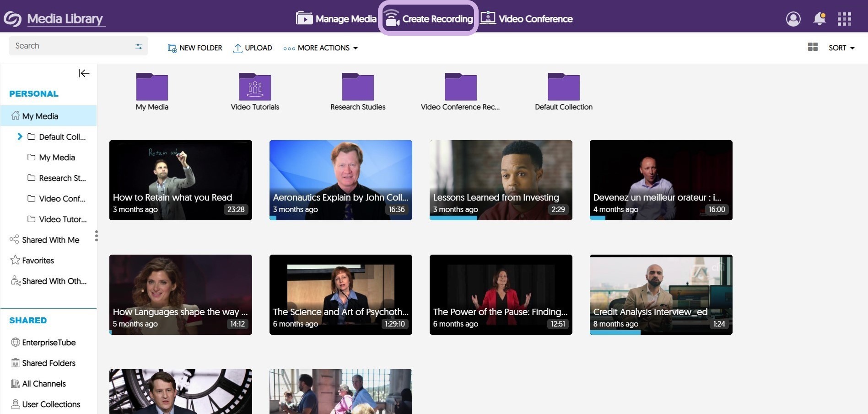Image resolution: width=868 pixels, height=414 pixels.
Task: Click the PERSONAL section heading
Action: [x=34, y=93]
